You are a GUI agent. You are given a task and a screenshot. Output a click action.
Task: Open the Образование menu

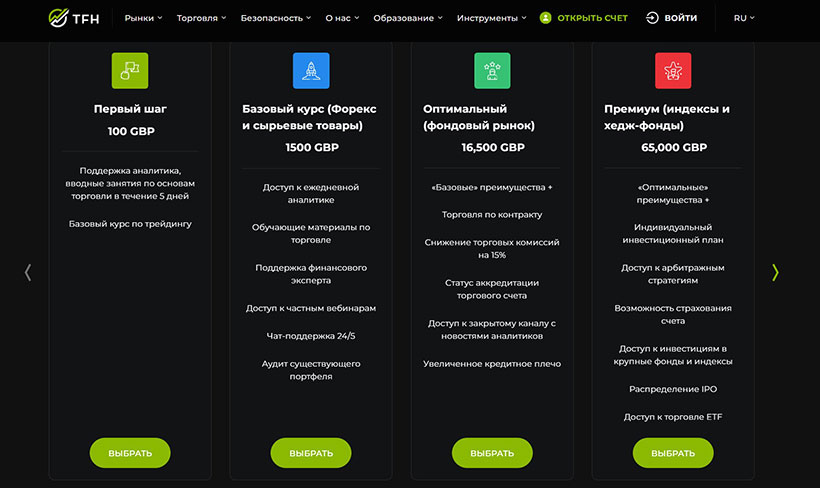[408, 18]
